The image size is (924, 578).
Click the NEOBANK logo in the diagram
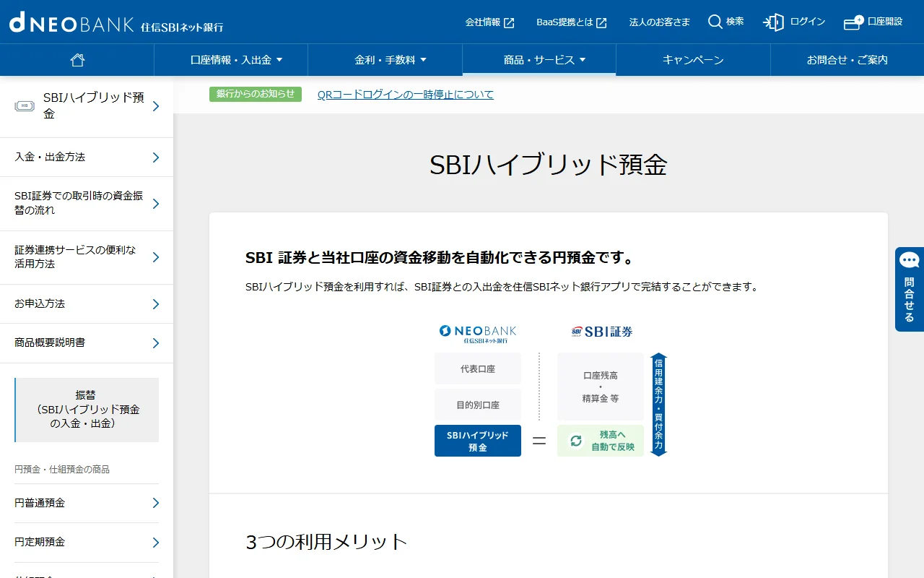(x=478, y=333)
